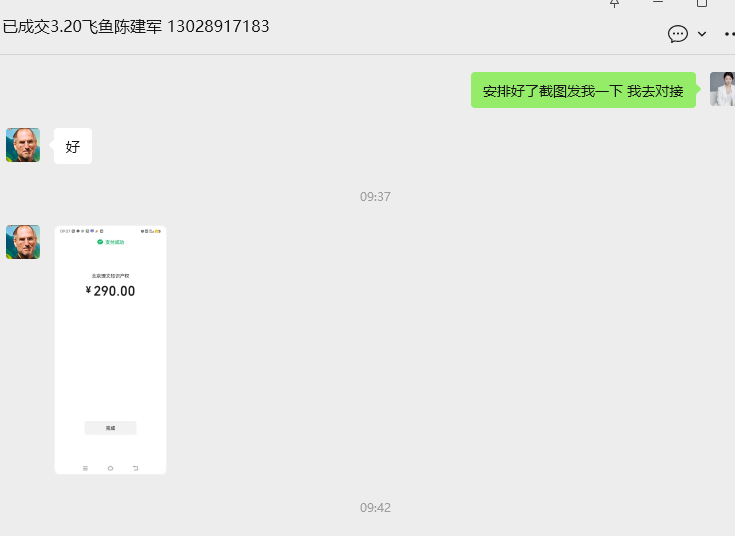Pin this chat window on top
Image resolution: width=735 pixels, height=536 pixels.
coord(615,3)
